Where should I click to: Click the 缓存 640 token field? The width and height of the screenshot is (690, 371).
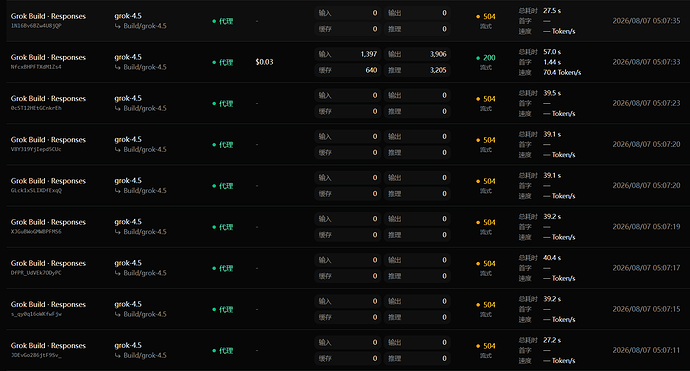point(347,70)
